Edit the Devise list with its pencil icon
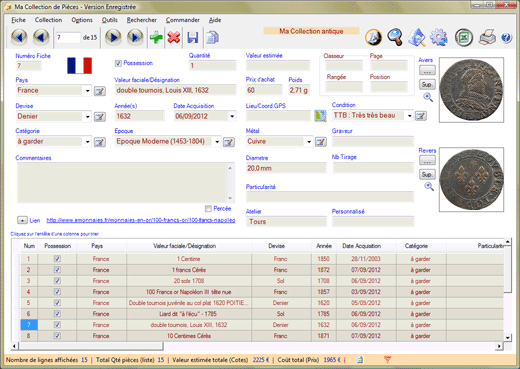This screenshot has width=520, height=369. click(x=100, y=117)
